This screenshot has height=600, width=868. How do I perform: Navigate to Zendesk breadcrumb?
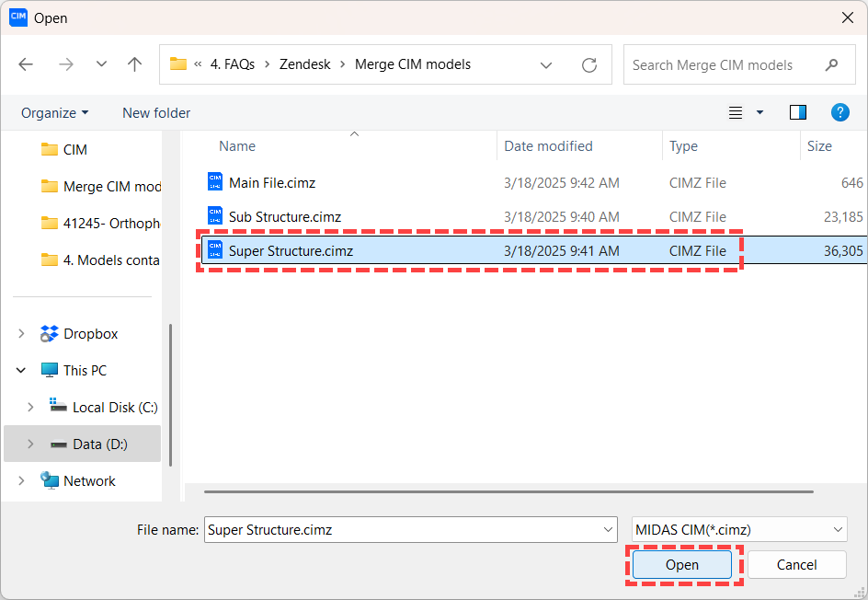coord(304,64)
